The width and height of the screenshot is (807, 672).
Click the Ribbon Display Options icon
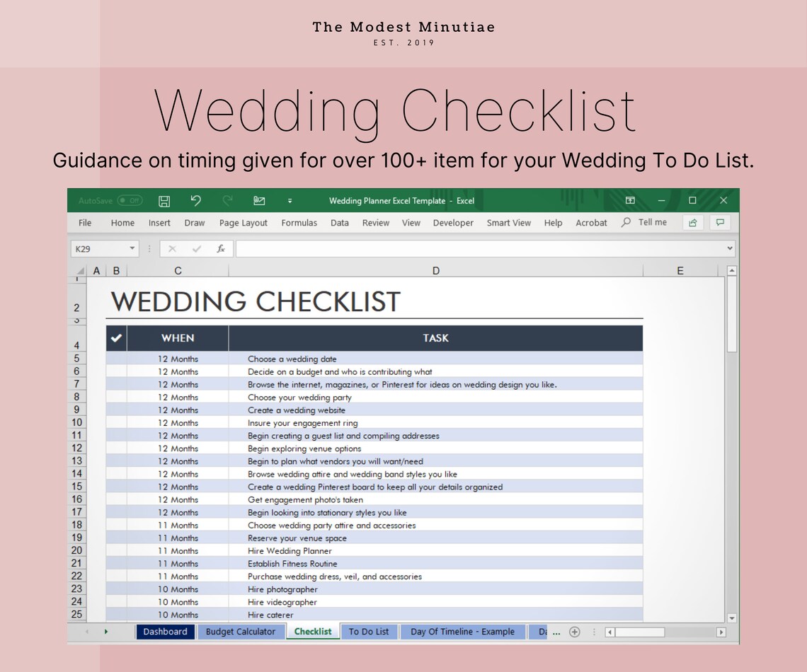(x=629, y=201)
